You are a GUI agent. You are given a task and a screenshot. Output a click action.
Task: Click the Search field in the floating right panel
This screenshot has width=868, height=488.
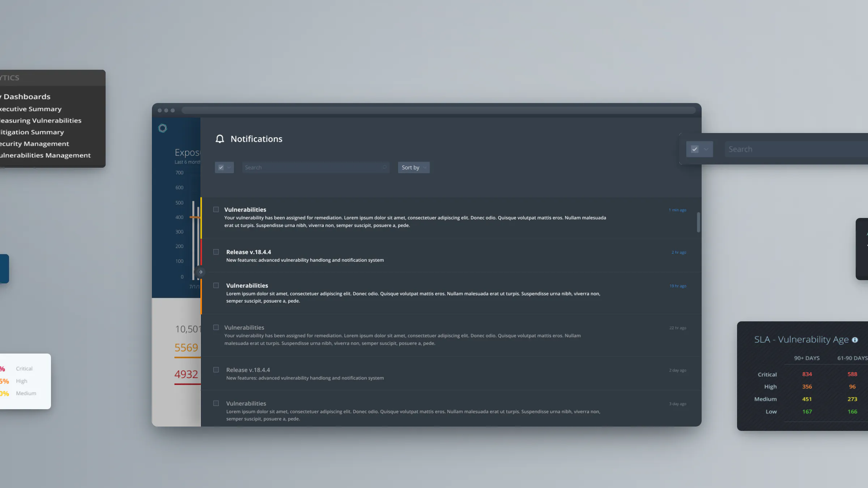796,149
